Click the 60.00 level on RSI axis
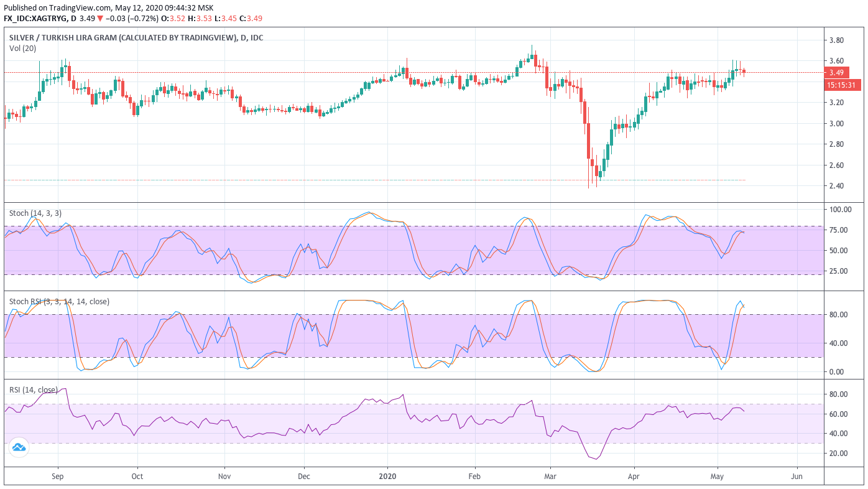The width and height of the screenshot is (868, 489). pos(839,414)
